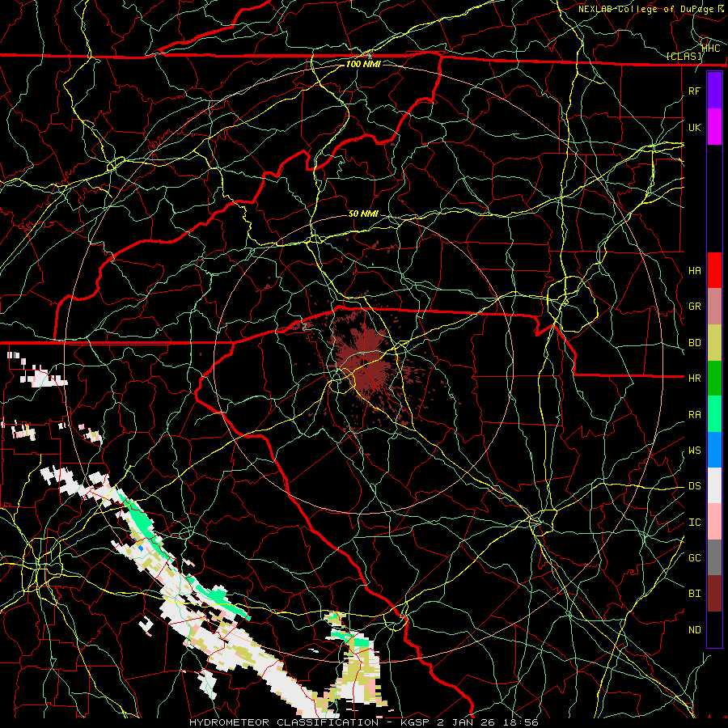Click the small blue wet snow pixel
728x728 pixels.
[x=141, y=548]
